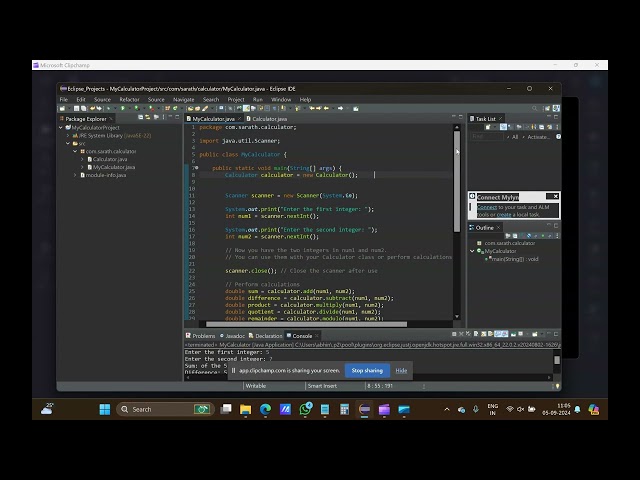Clear the Console output
The image size is (640, 480).
point(476,334)
